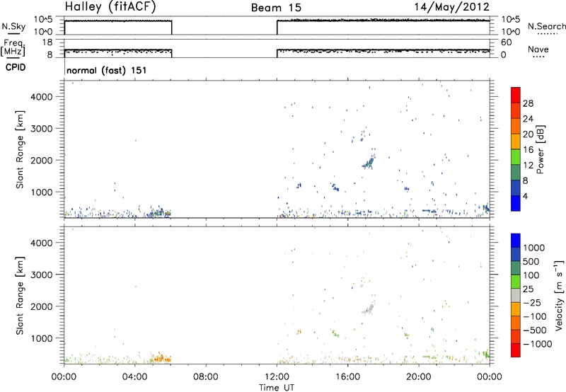Click the "24" label on Power colorbar

pos(528,119)
